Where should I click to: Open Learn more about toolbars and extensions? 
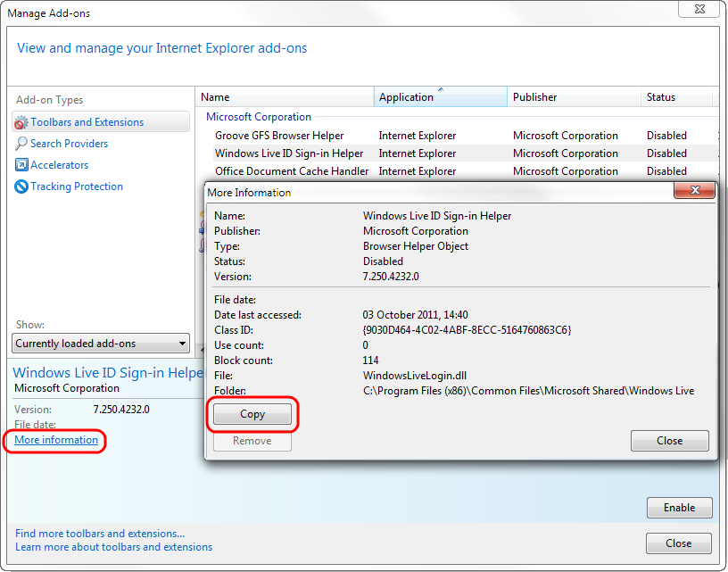click(x=114, y=547)
